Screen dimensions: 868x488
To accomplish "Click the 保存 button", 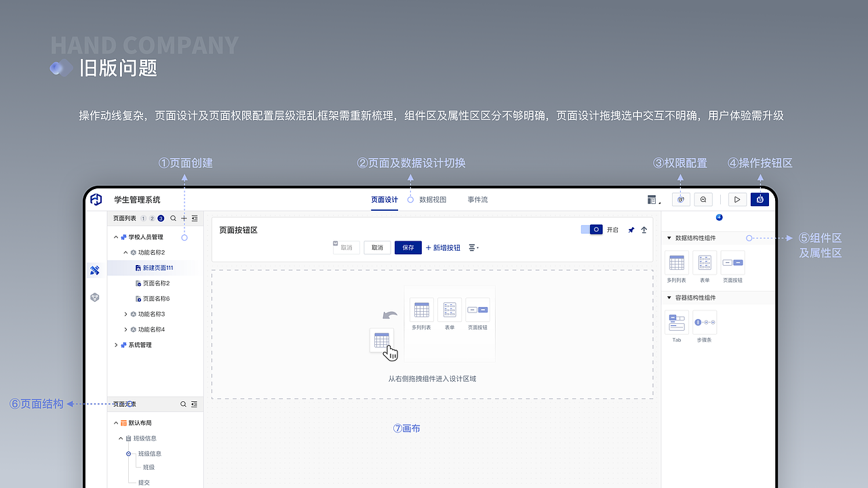I will pyautogui.click(x=408, y=247).
